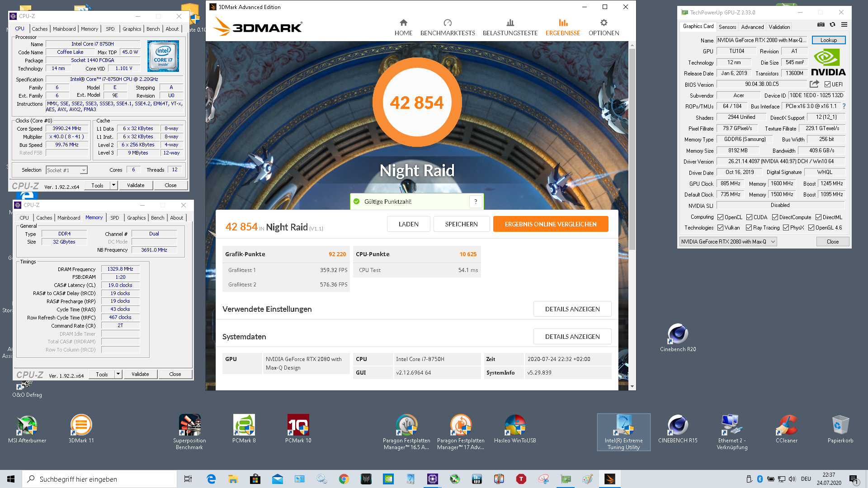Toggle the DirectCompute checkbox in GPU-Z
The width and height of the screenshot is (868, 488).
pos(775,217)
